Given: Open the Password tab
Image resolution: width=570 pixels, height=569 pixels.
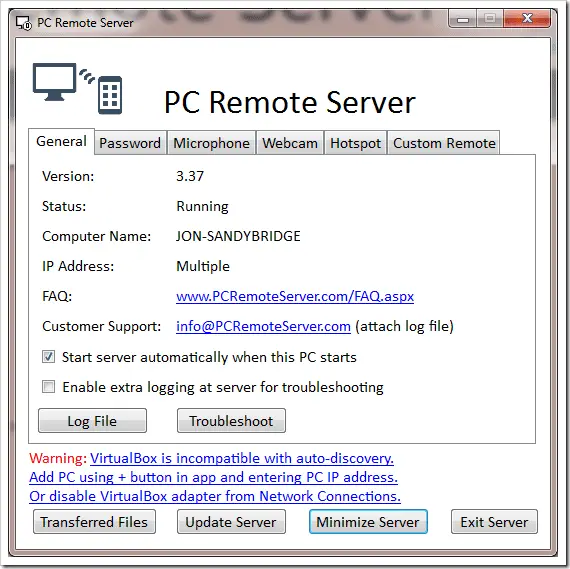Looking at the screenshot, I should click(130, 143).
